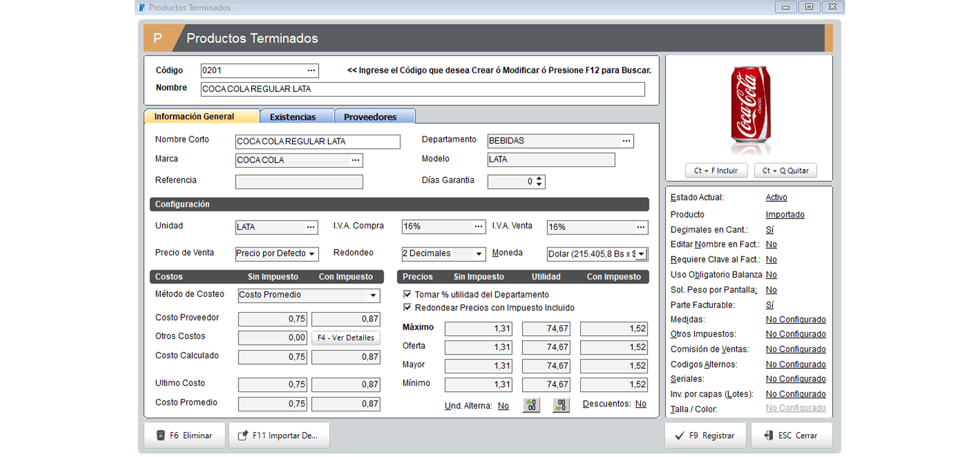Click Mayor con impuesto price field
This screenshot has width=980, height=457.
[613, 366]
